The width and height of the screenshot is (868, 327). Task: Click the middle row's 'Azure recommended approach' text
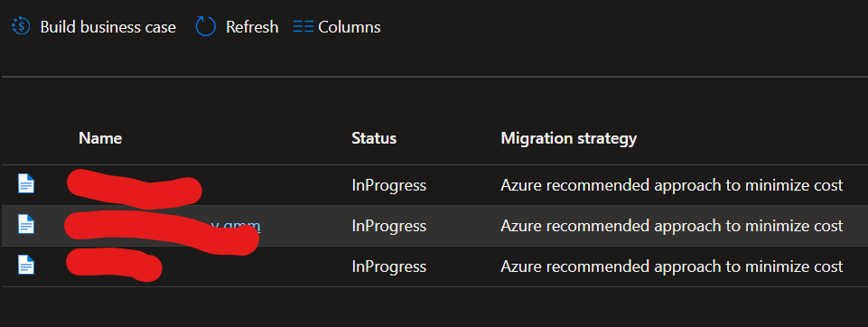click(x=672, y=226)
